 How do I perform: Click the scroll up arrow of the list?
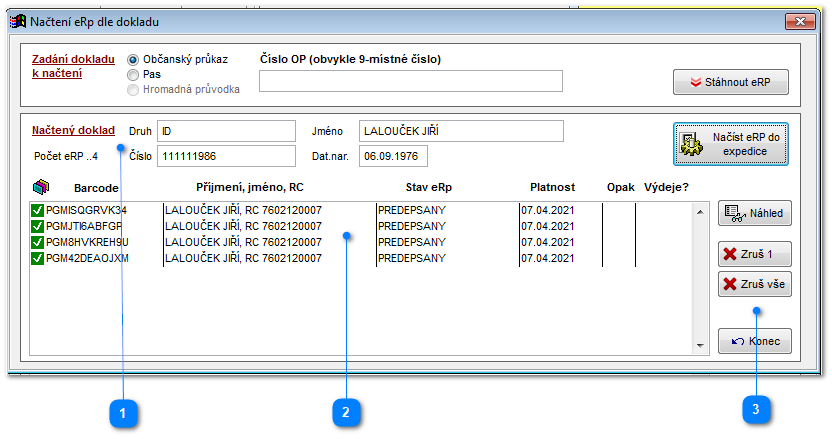point(700,212)
